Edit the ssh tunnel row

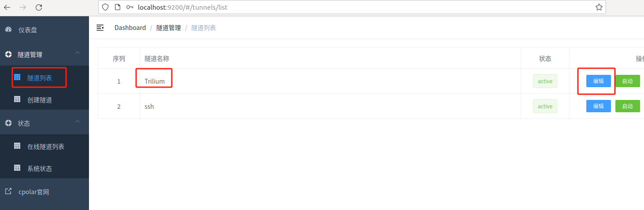(x=598, y=106)
